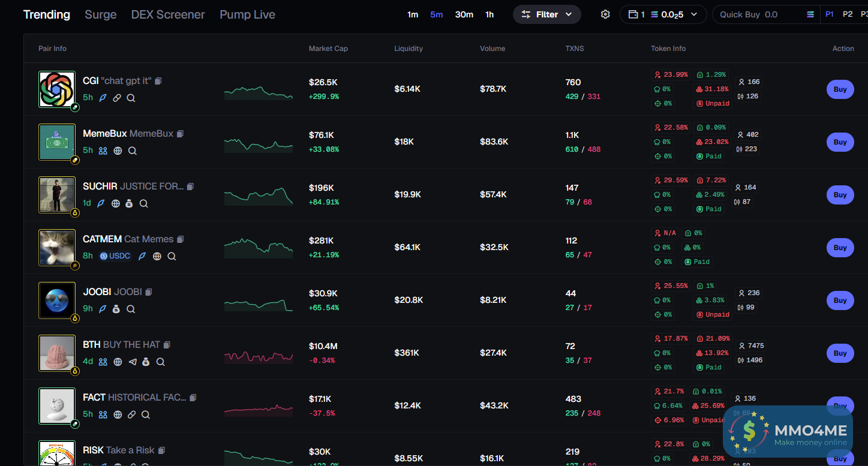Click the community icon on FACT row
The width and height of the screenshot is (868, 466).
click(x=103, y=414)
